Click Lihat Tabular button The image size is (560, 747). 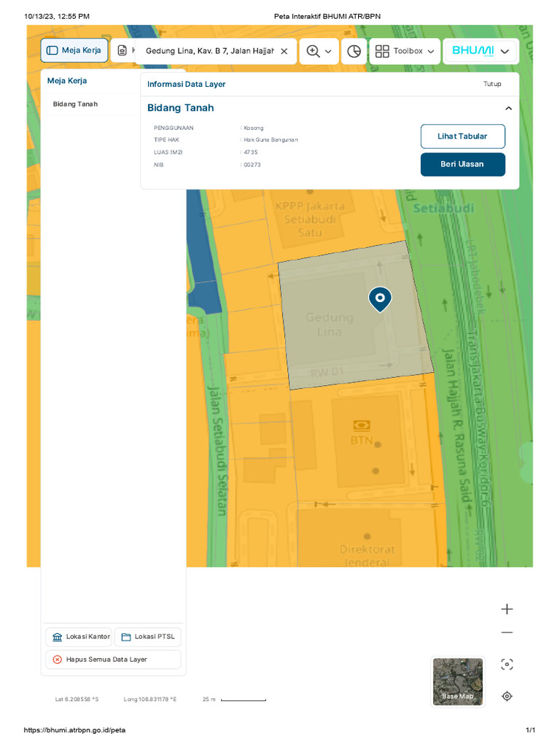(462, 136)
